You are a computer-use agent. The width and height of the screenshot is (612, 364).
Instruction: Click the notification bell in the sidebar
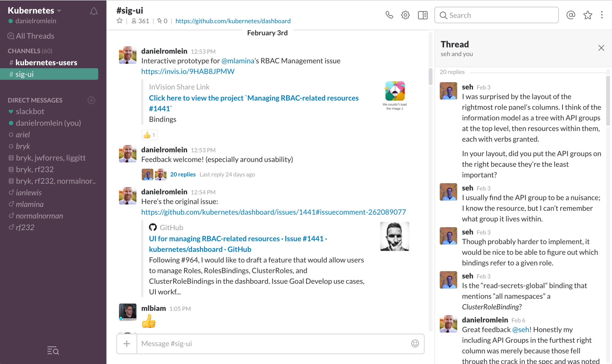point(94,11)
